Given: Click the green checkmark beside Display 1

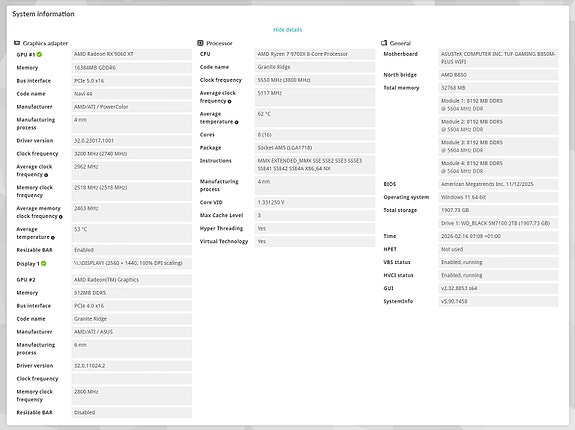Looking at the screenshot, I should (x=44, y=263).
